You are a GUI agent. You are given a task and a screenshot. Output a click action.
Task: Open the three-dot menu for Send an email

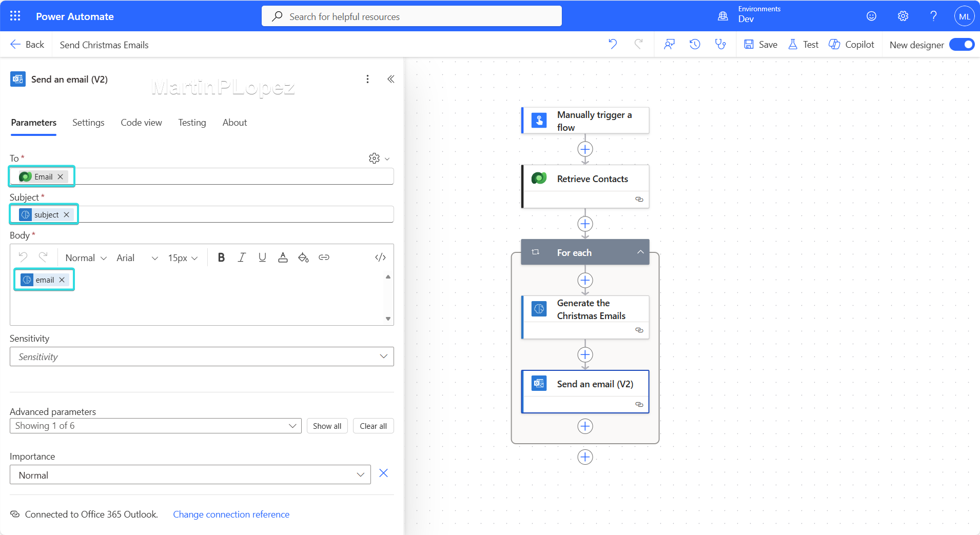[367, 79]
